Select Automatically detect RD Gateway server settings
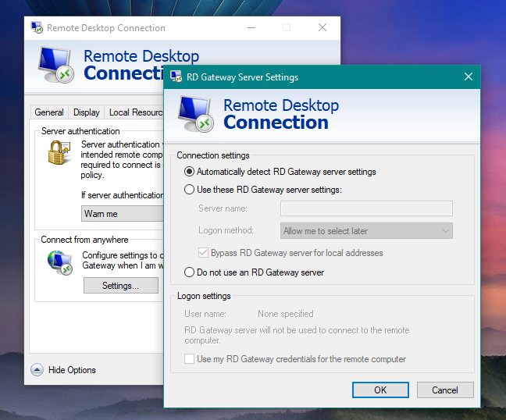The width and height of the screenshot is (506, 420). 280,172
